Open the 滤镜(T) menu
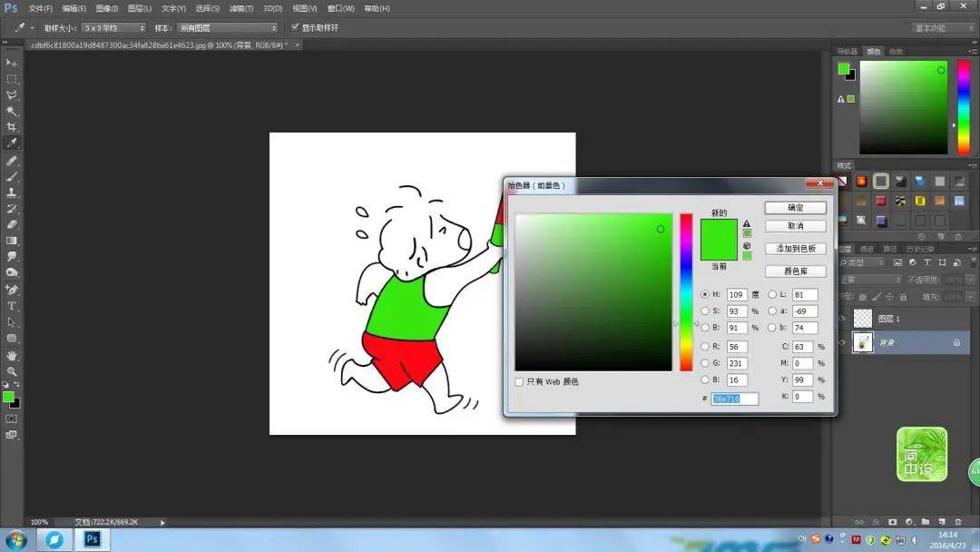Viewport: 980px width, 552px height. (x=241, y=9)
